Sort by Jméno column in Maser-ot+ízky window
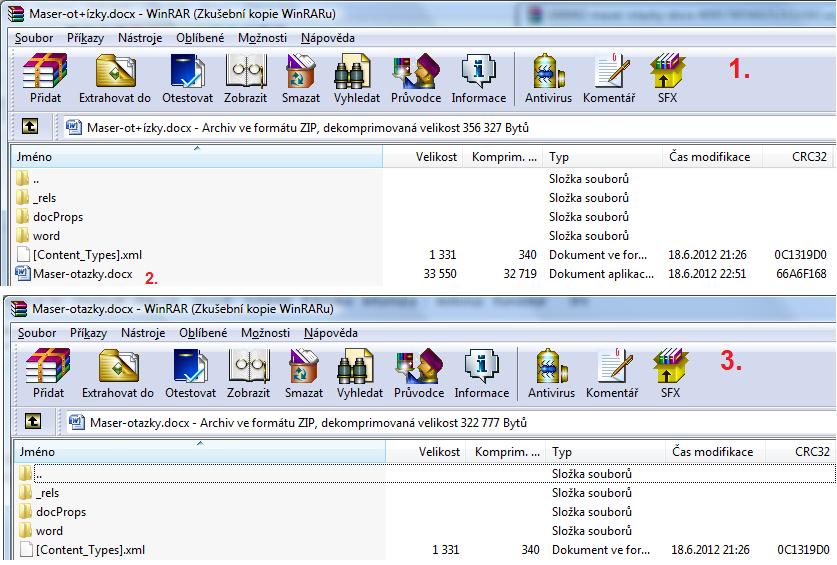This screenshot has width=837, height=565. (196, 156)
